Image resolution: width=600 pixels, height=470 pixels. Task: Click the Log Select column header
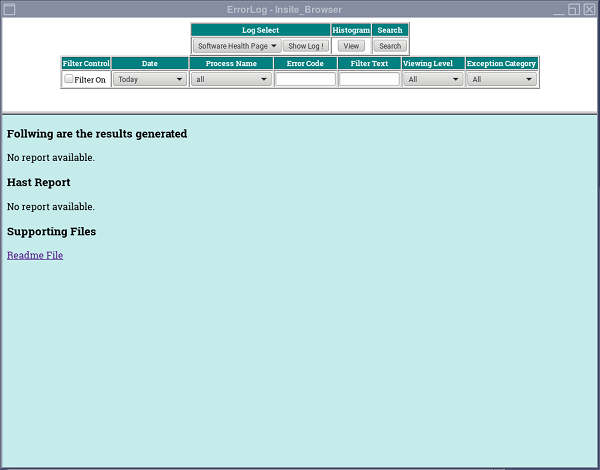click(x=260, y=30)
